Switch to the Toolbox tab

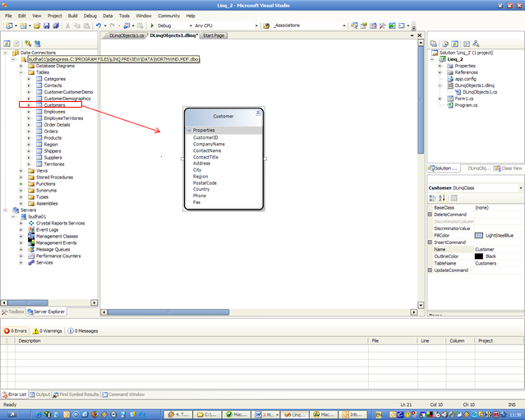coord(13,312)
